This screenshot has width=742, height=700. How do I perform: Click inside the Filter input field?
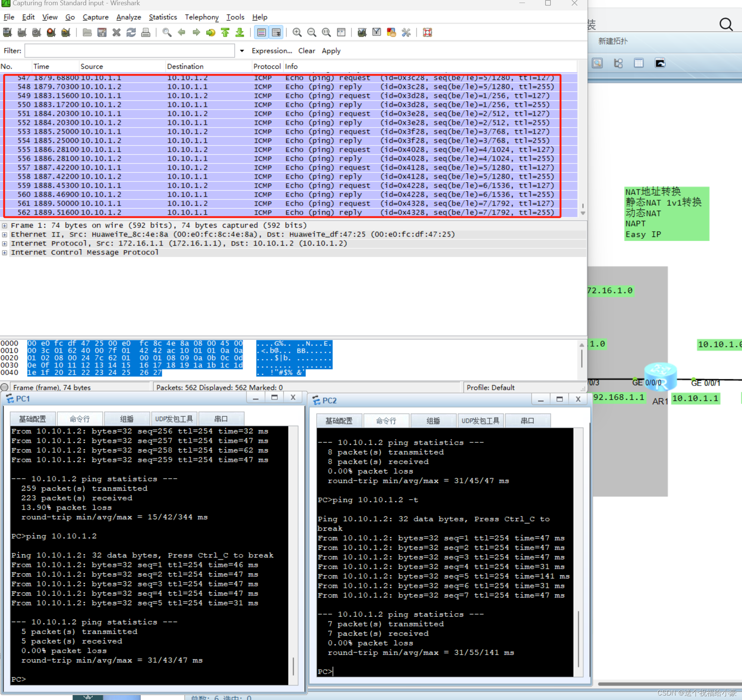click(x=129, y=51)
